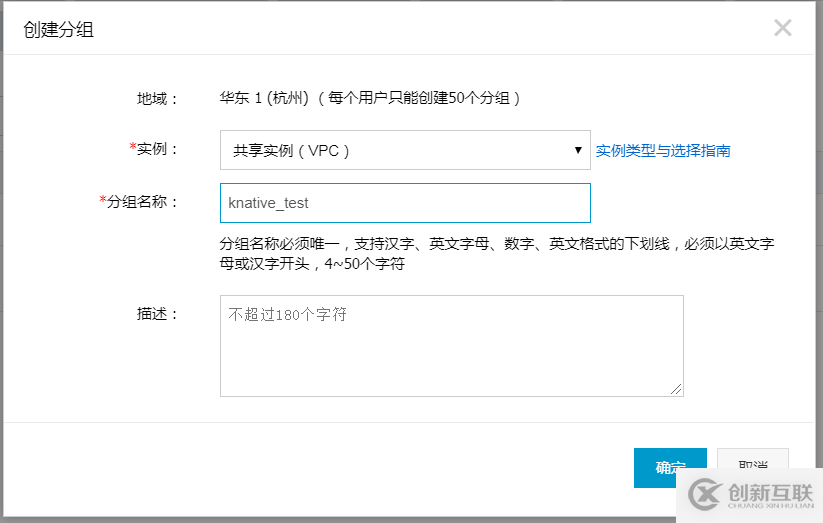Click into the 描述 text area

click(451, 346)
